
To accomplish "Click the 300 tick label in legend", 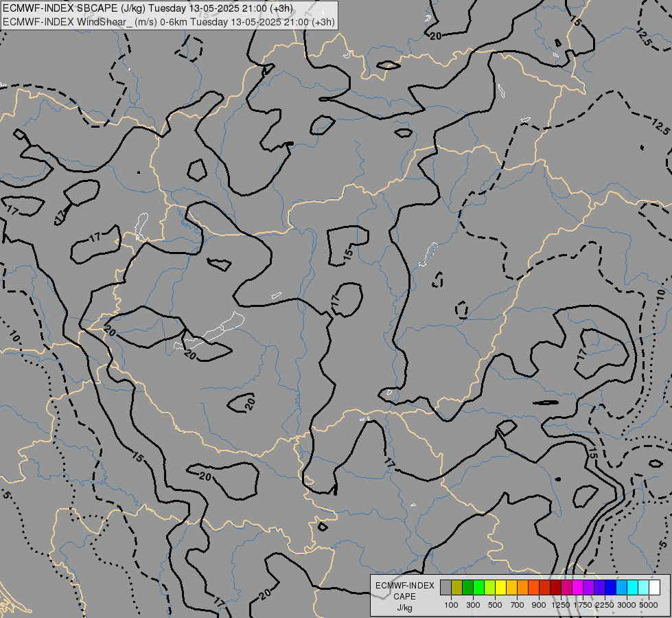I will coord(473,605).
